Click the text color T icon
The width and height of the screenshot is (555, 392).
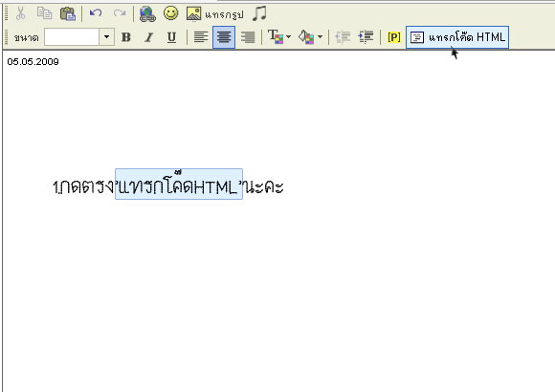(276, 36)
